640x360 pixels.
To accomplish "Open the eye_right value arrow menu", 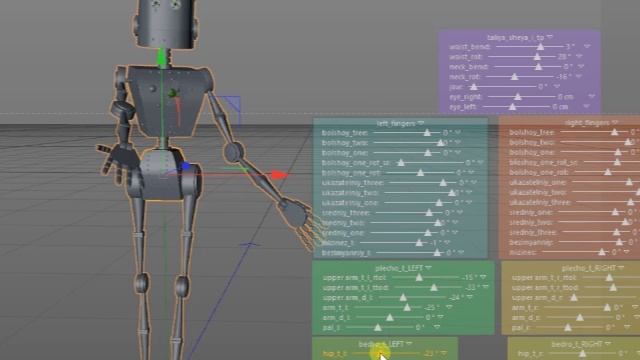I will [x=591, y=97].
